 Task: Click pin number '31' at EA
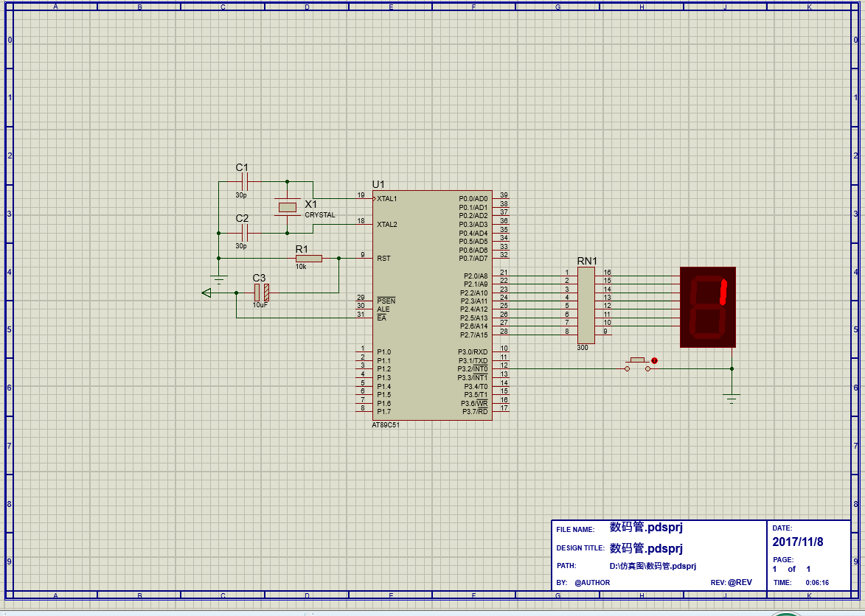pos(361,314)
